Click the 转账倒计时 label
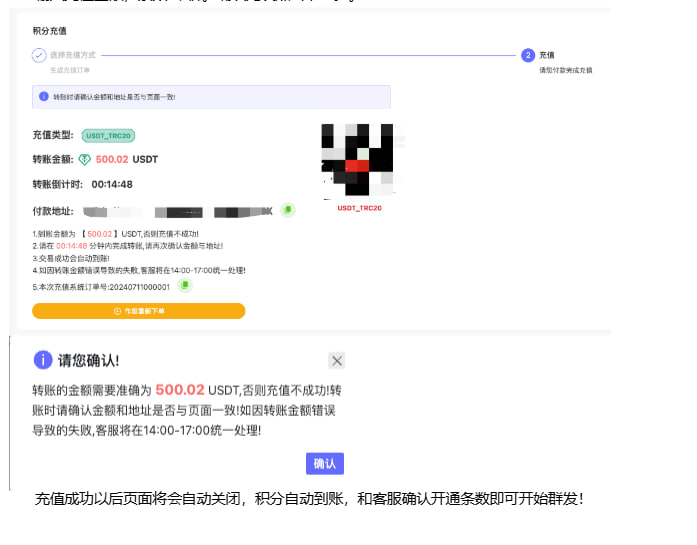The image size is (697, 545). tap(58, 184)
